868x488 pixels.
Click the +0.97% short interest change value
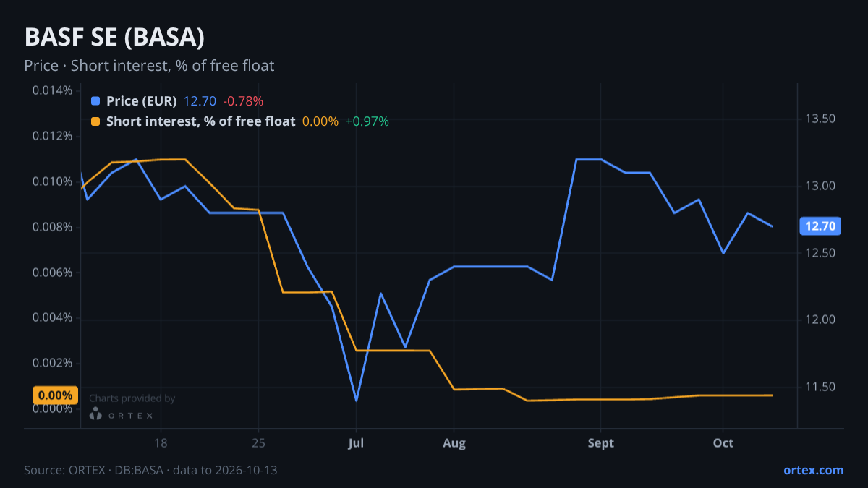coord(367,121)
